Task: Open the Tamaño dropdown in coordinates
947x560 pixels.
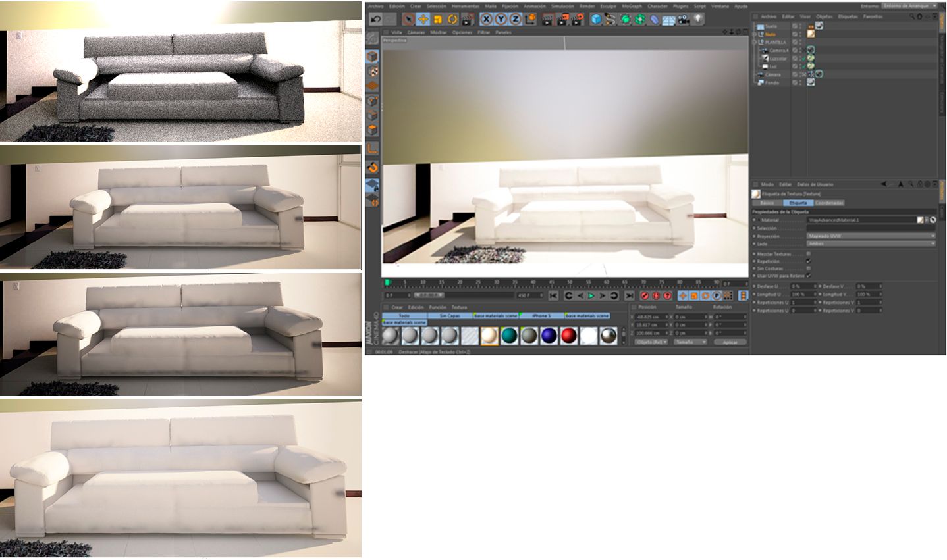Action: pyautogui.click(x=690, y=342)
